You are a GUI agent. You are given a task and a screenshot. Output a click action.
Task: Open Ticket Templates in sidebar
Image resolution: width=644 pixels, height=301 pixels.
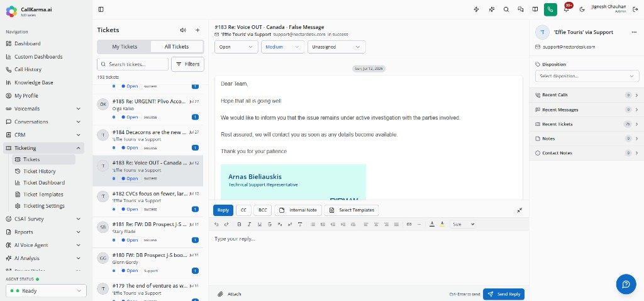[43, 195]
